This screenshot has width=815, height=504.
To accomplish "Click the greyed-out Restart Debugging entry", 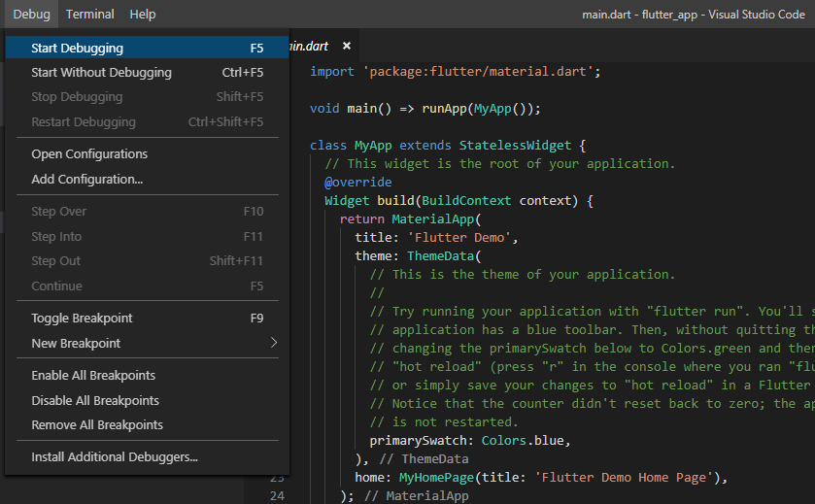I will (147, 121).
